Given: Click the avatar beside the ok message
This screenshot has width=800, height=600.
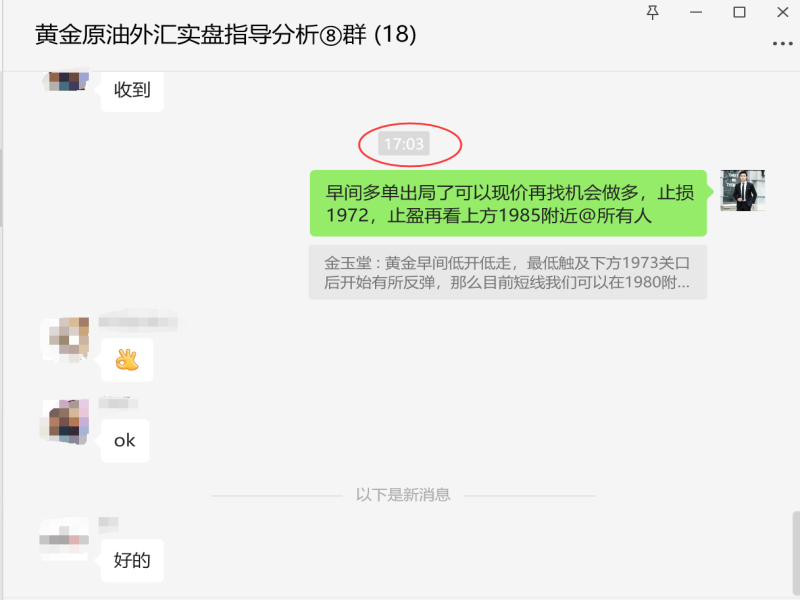Looking at the screenshot, I should pyautogui.click(x=66, y=421).
